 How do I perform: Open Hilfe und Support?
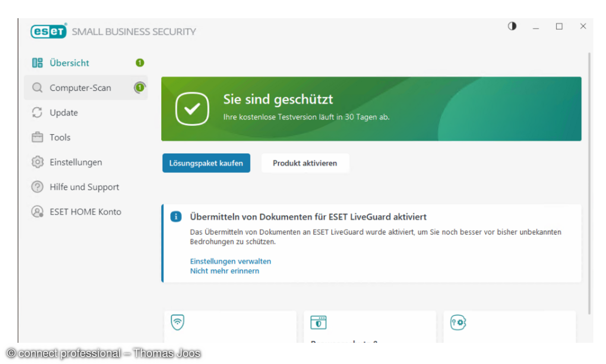point(86,187)
